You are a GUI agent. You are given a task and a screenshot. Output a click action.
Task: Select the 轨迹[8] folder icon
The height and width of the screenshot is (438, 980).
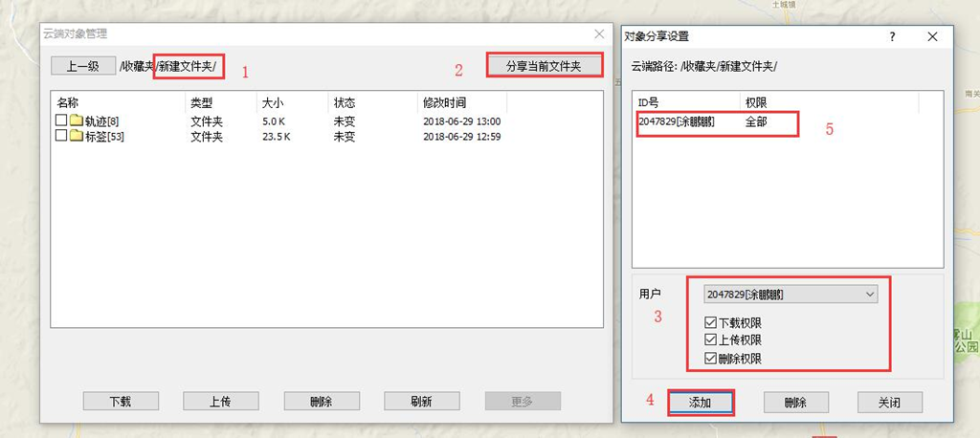77,120
